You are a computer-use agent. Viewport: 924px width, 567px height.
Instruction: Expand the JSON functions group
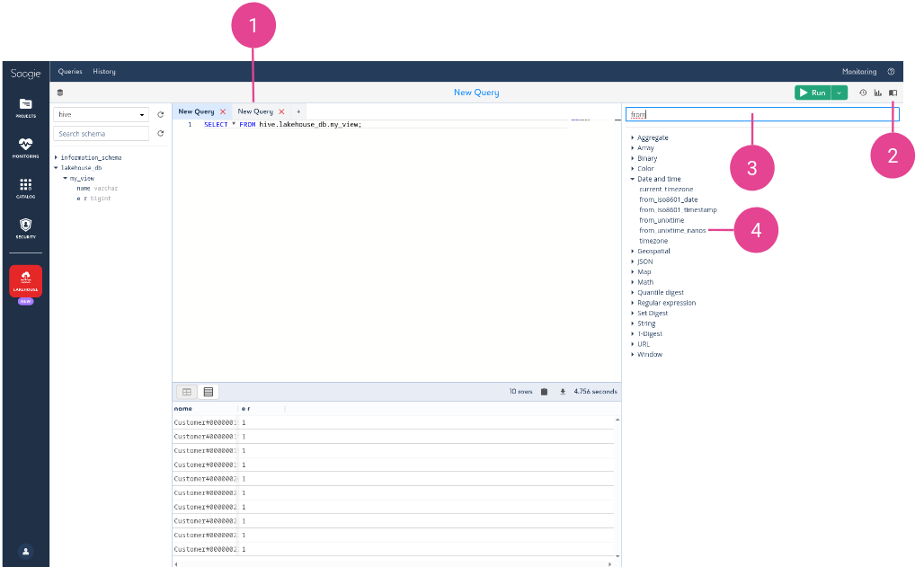[x=632, y=261]
